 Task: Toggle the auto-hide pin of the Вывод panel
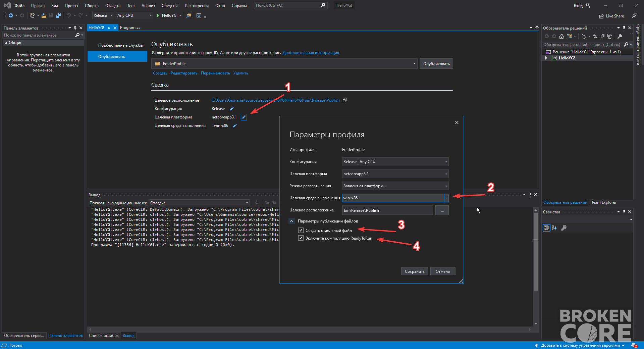530,195
